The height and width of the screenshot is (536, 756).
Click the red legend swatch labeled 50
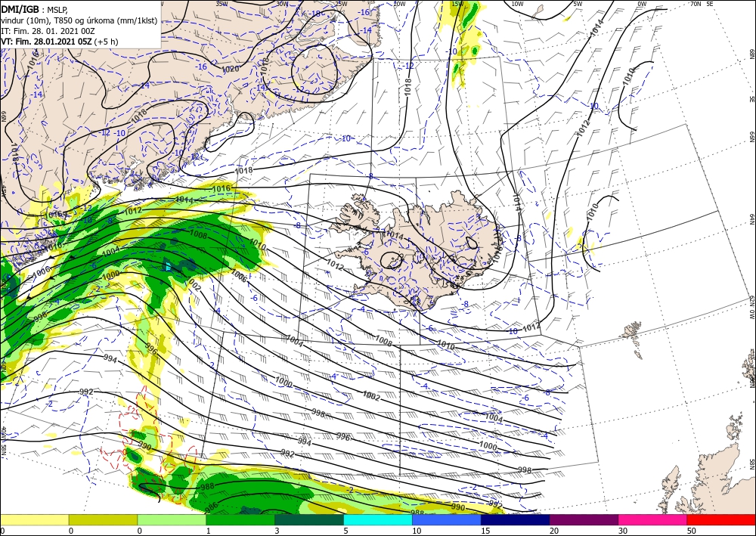tap(721, 519)
